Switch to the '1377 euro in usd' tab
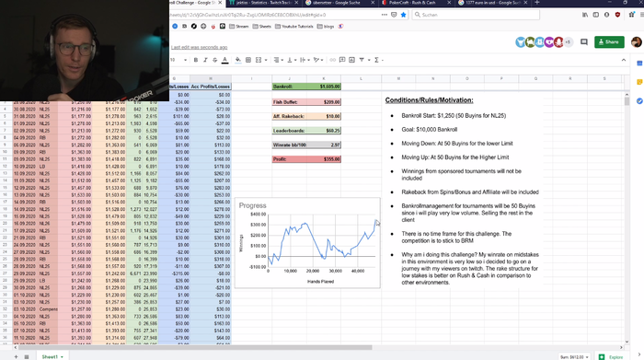 492,3
